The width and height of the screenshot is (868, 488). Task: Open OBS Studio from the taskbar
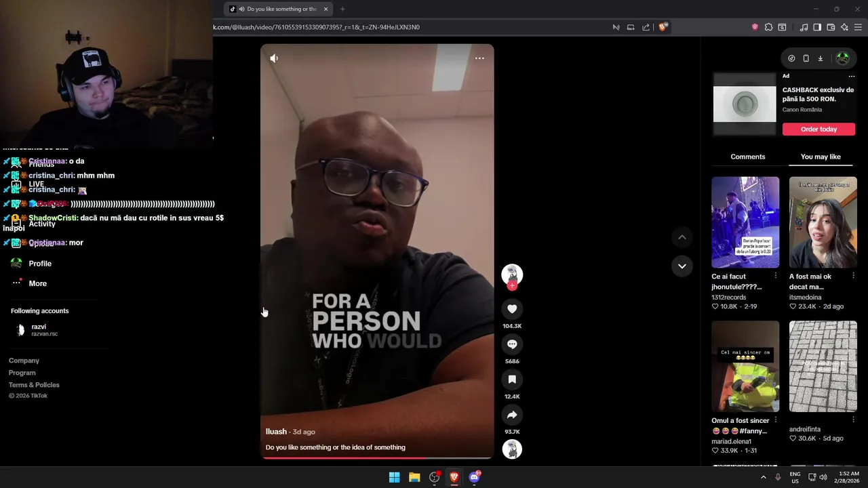click(x=434, y=477)
